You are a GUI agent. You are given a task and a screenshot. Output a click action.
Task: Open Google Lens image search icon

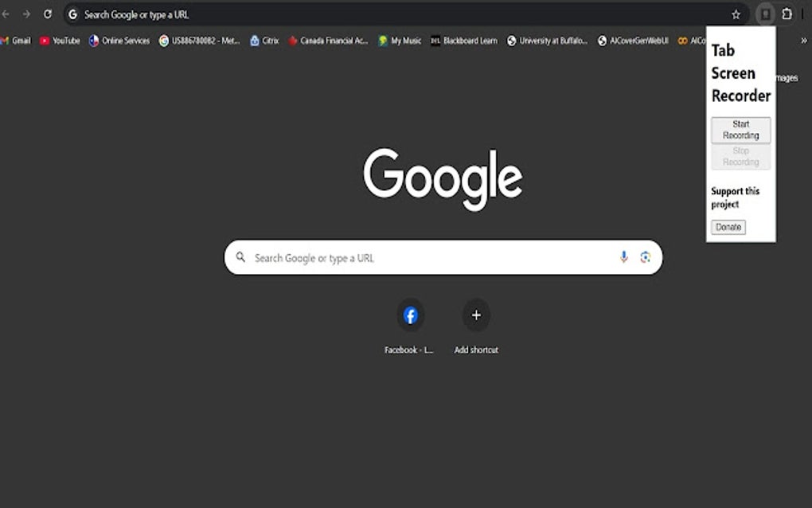coord(646,257)
